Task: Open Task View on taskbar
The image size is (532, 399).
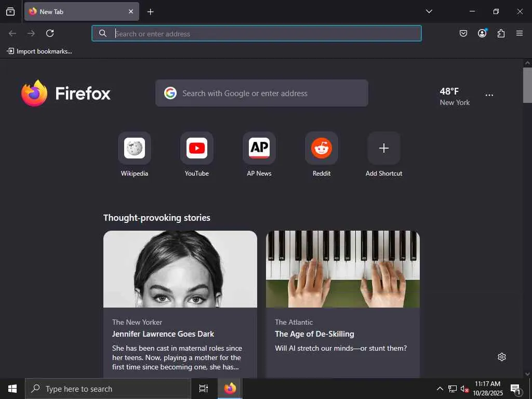Action: click(203, 389)
